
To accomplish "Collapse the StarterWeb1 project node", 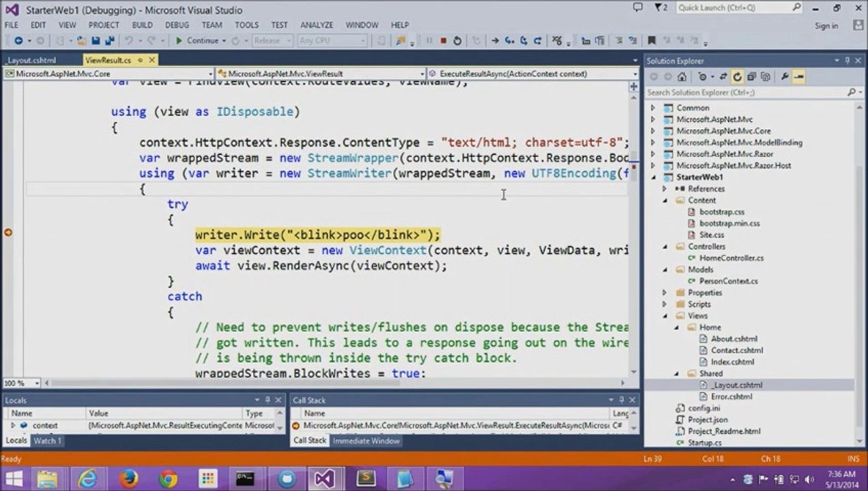I will (x=652, y=177).
